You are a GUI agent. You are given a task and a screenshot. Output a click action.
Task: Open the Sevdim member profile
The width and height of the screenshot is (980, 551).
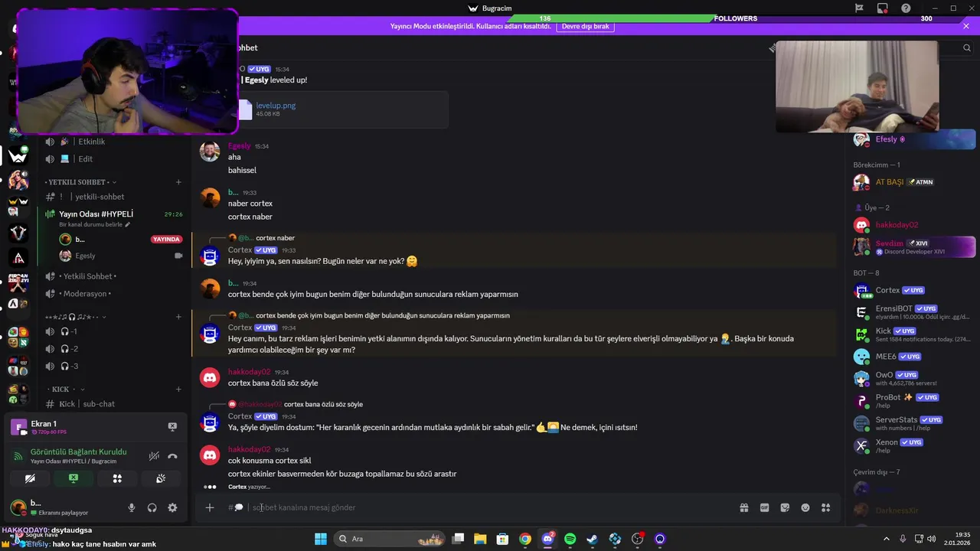coord(913,246)
